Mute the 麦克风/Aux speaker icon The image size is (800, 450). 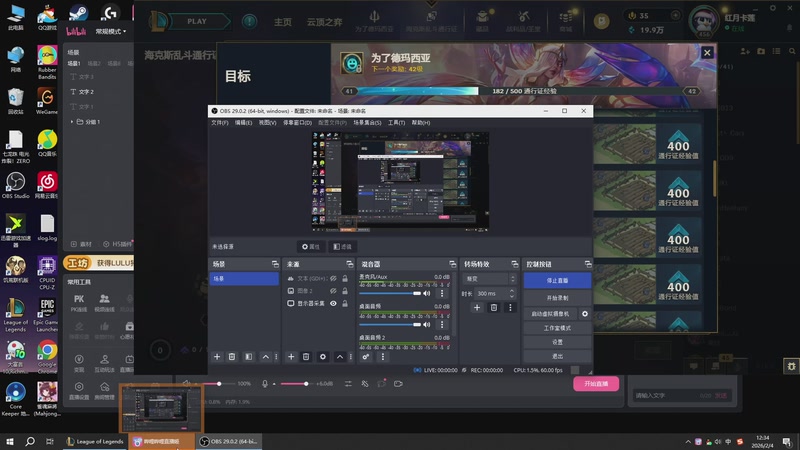point(427,293)
